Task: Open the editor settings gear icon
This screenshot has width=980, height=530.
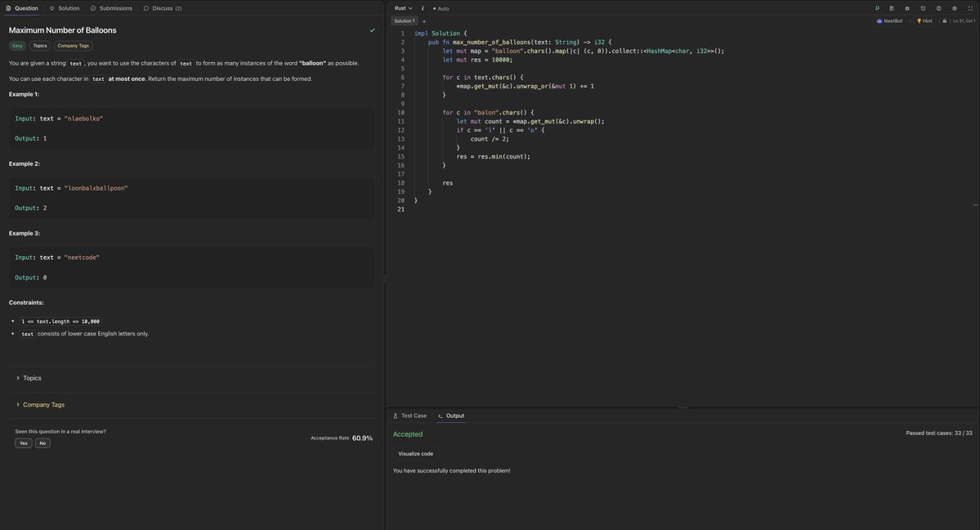Action: (x=955, y=8)
